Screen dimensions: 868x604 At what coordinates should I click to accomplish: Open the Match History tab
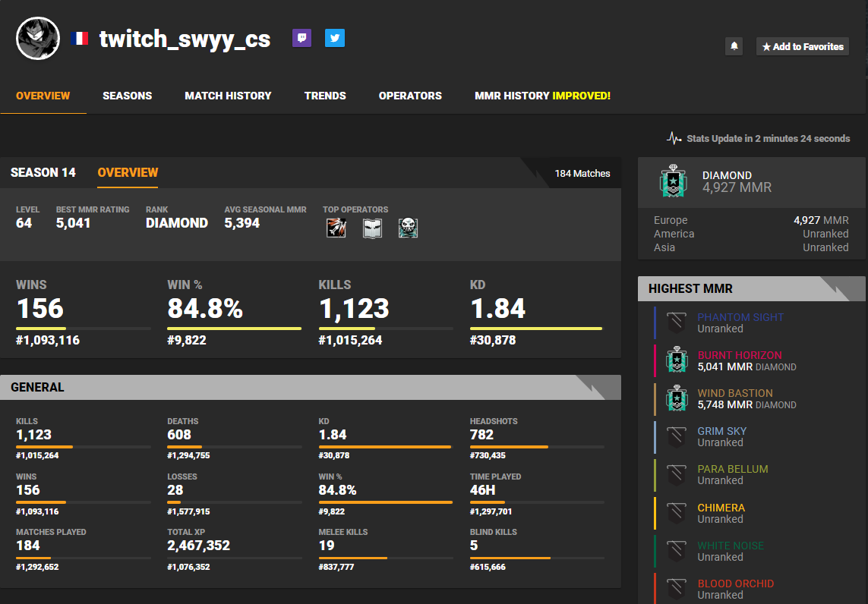tap(228, 96)
